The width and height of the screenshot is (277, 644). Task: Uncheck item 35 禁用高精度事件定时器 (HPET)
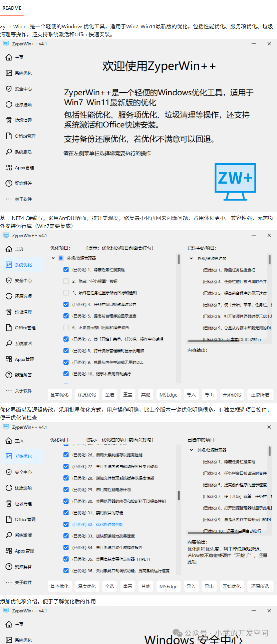66,559
